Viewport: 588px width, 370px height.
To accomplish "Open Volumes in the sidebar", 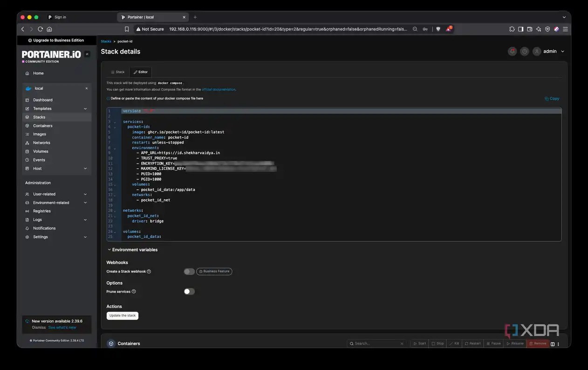I will (x=41, y=151).
